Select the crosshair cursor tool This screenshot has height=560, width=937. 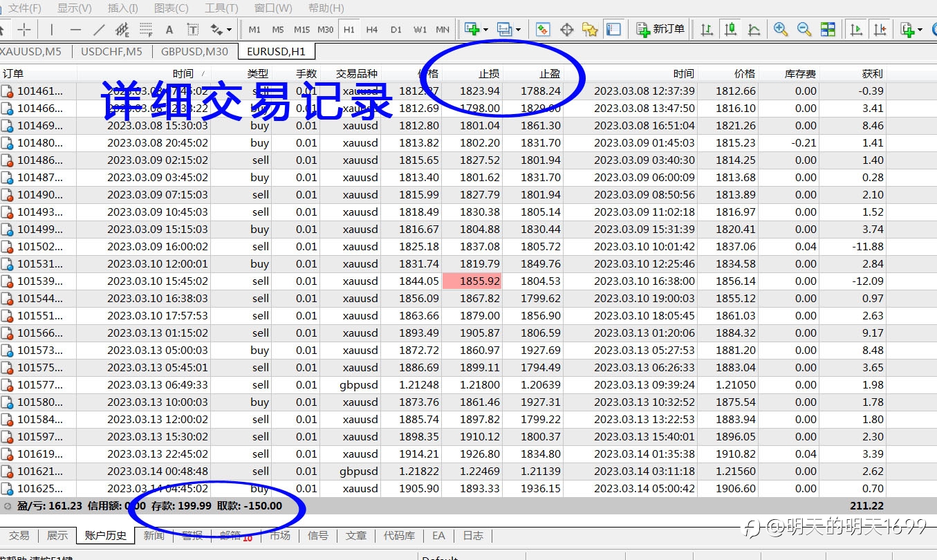[24, 30]
